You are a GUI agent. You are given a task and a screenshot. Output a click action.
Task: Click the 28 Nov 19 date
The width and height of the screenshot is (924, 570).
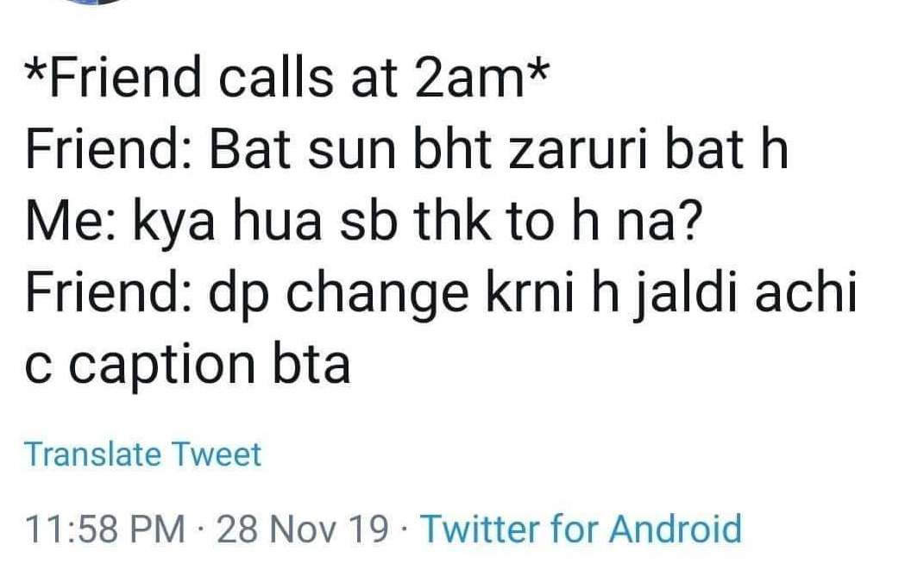click(x=303, y=527)
